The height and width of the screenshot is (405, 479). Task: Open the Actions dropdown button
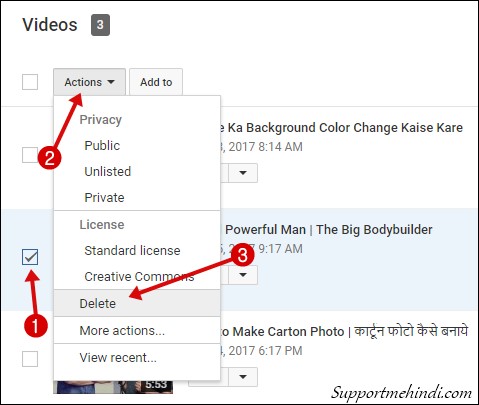click(x=89, y=82)
